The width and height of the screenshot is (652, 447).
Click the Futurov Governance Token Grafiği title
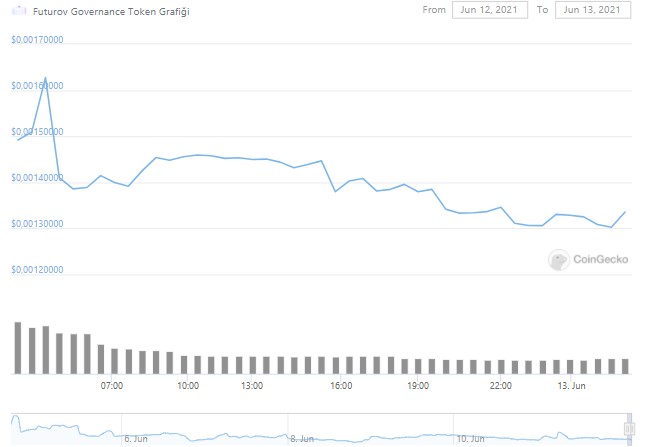pyautogui.click(x=111, y=12)
